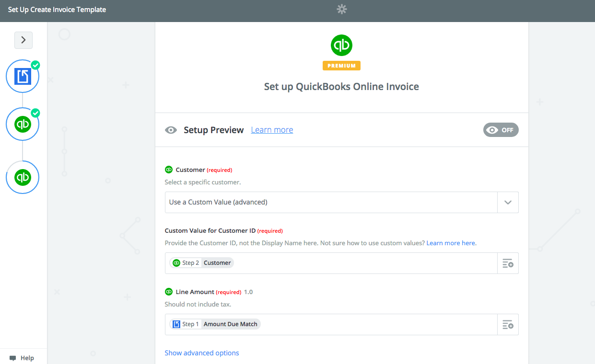This screenshot has width=595, height=364.
Task: Open the Help chat button
Action: coord(22,358)
